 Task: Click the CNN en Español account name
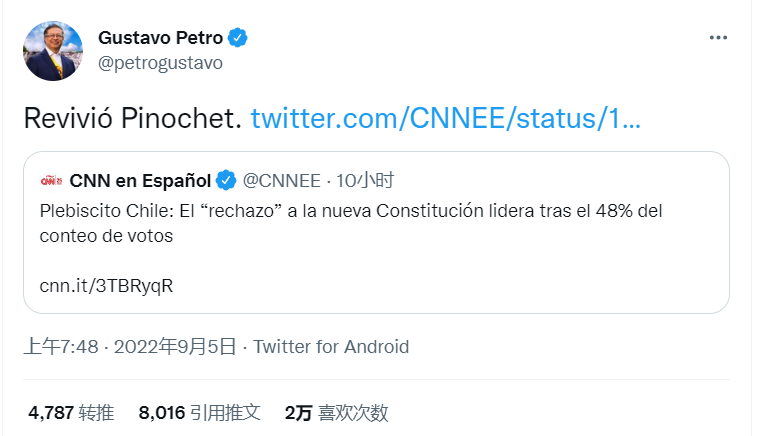pyautogui.click(x=140, y=181)
